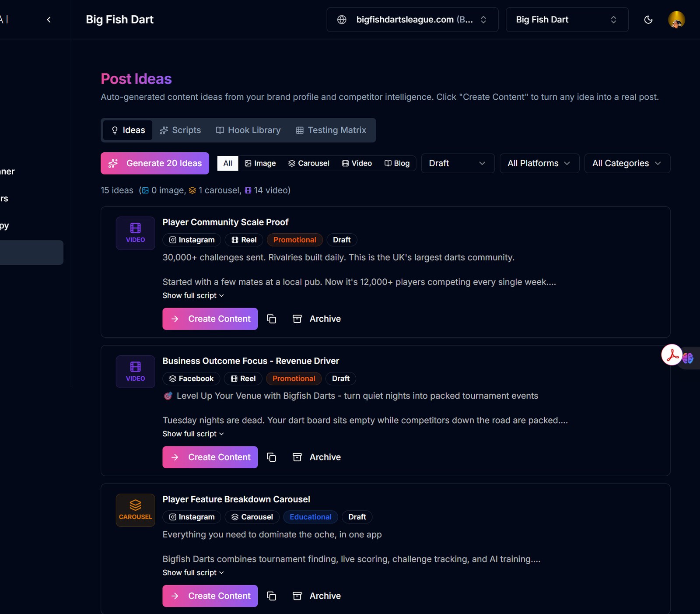The height and width of the screenshot is (614, 700).
Task: Collapse the sidebar using the back chevron
Action: (49, 20)
